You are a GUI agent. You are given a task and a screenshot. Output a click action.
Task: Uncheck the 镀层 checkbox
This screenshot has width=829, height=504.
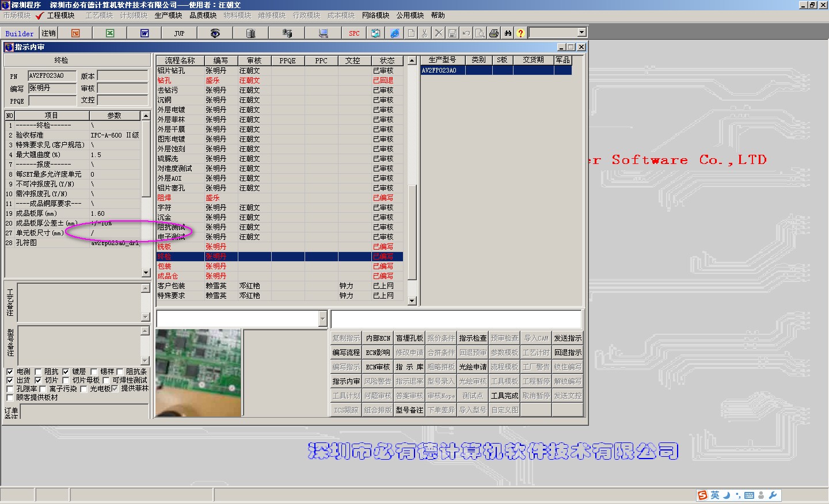[x=66, y=372]
